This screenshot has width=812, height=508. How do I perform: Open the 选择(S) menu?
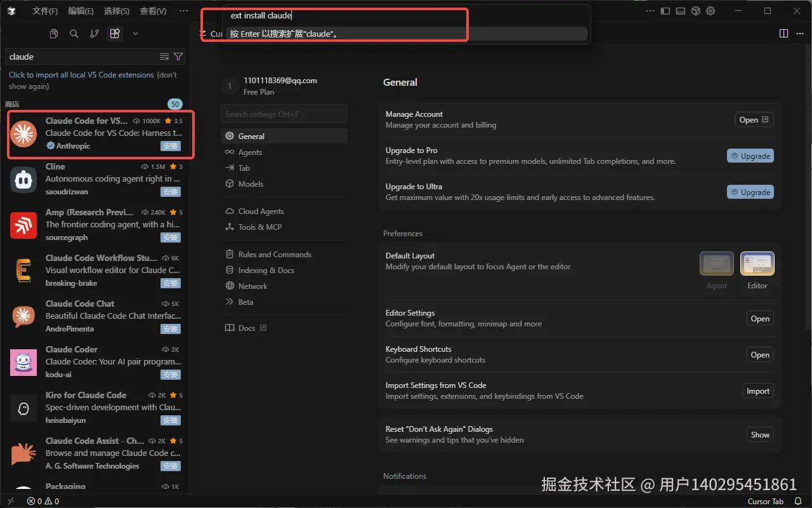[x=117, y=11]
